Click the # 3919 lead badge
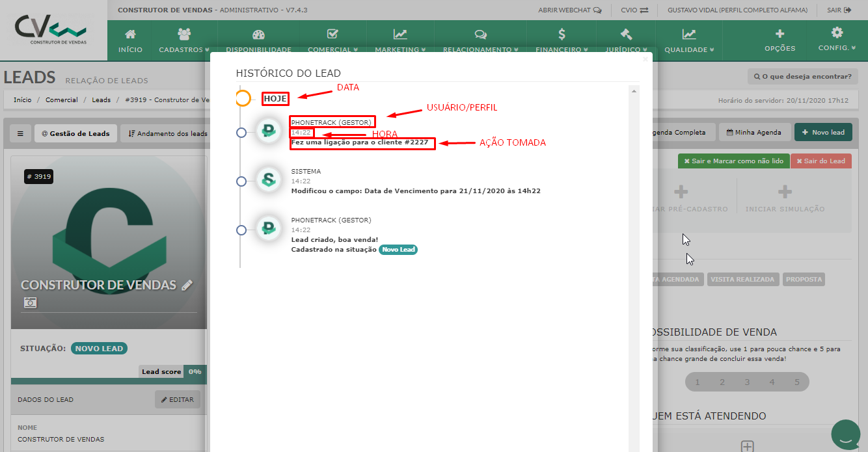 [x=38, y=176]
